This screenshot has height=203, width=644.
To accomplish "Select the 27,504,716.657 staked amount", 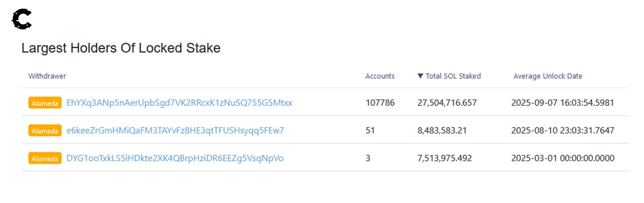I will tap(447, 103).
